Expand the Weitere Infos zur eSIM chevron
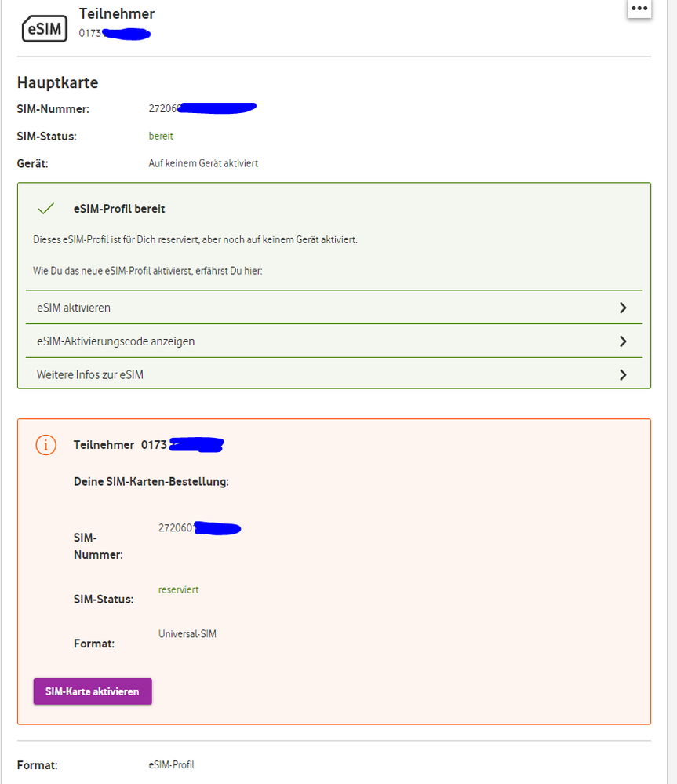 [x=623, y=375]
